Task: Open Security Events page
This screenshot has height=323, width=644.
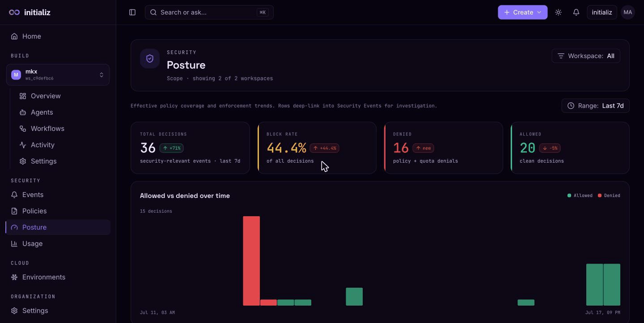Action: pos(58,195)
